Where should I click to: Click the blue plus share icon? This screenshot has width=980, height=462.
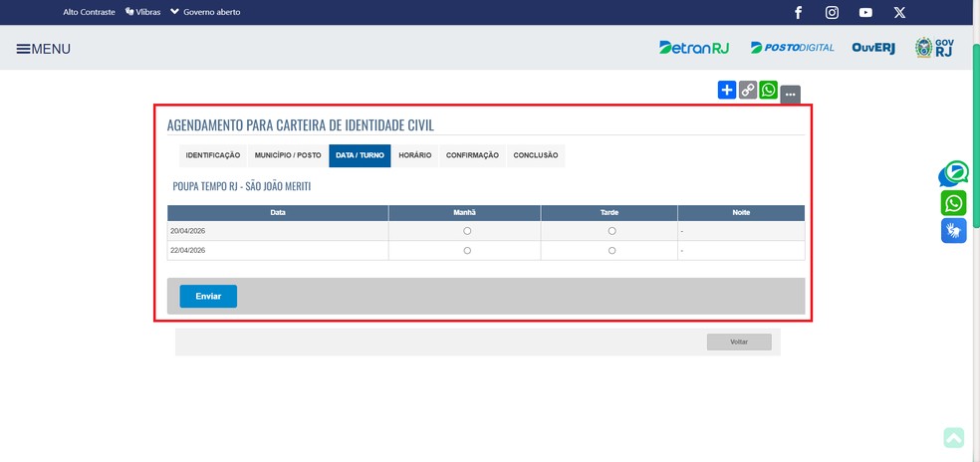pos(727,90)
